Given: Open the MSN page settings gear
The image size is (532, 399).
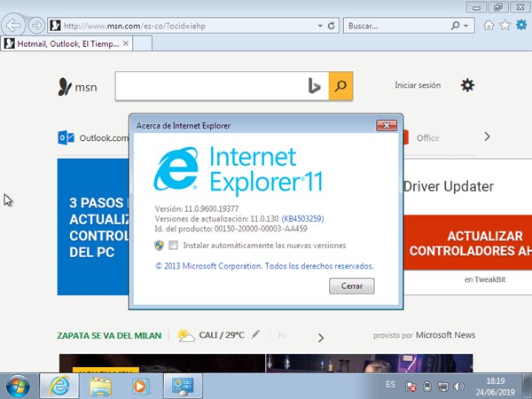Looking at the screenshot, I should pos(467,85).
